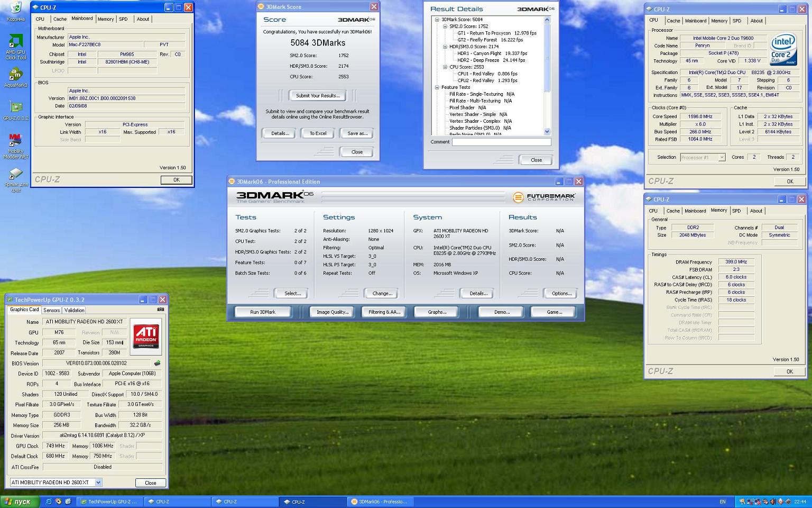Click the gray CPU-Z diamond tray icon
The height and width of the screenshot is (508, 812).
(788, 502)
